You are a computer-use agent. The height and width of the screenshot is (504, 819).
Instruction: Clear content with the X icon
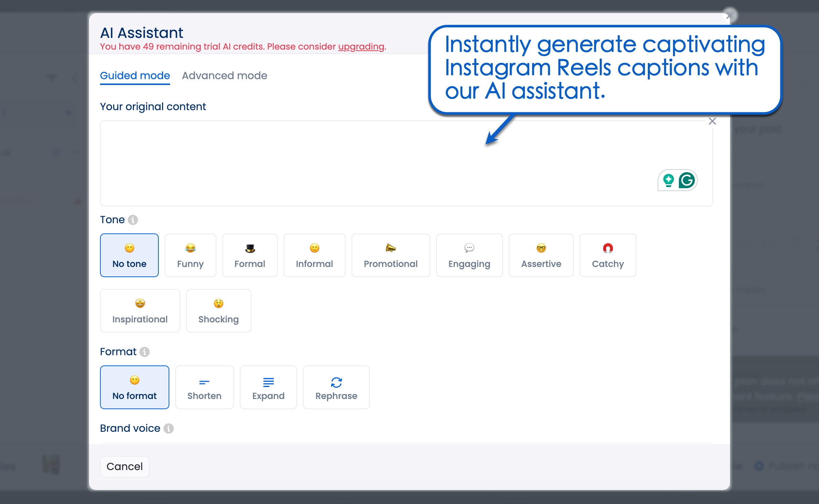click(x=712, y=121)
